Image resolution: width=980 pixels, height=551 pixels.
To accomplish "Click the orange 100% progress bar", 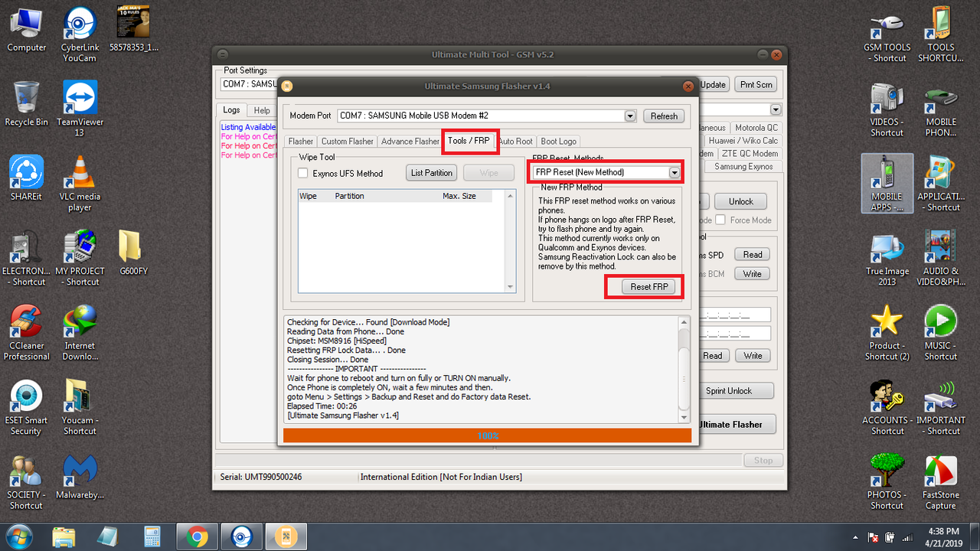I will pyautogui.click(x=487, y=435).
